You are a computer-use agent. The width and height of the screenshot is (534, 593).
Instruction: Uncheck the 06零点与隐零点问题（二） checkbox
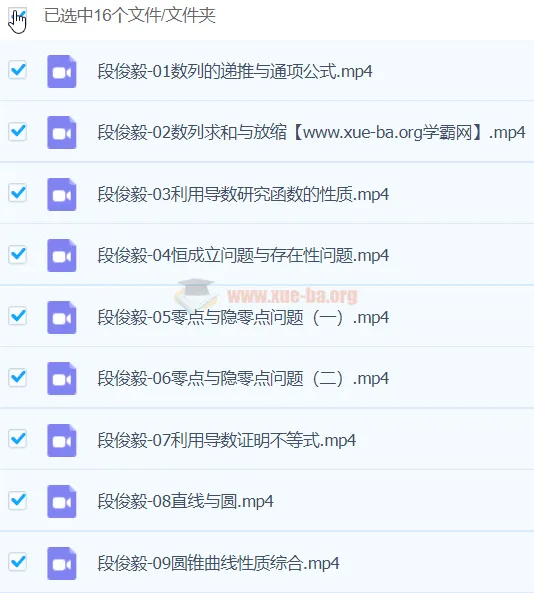coord(17,377)
